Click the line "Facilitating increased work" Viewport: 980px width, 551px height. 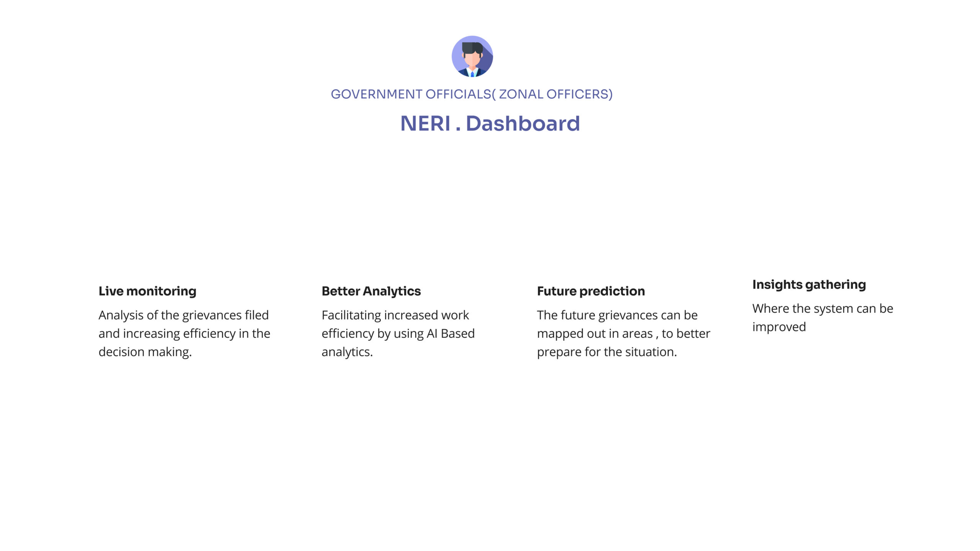click(395, 315)
